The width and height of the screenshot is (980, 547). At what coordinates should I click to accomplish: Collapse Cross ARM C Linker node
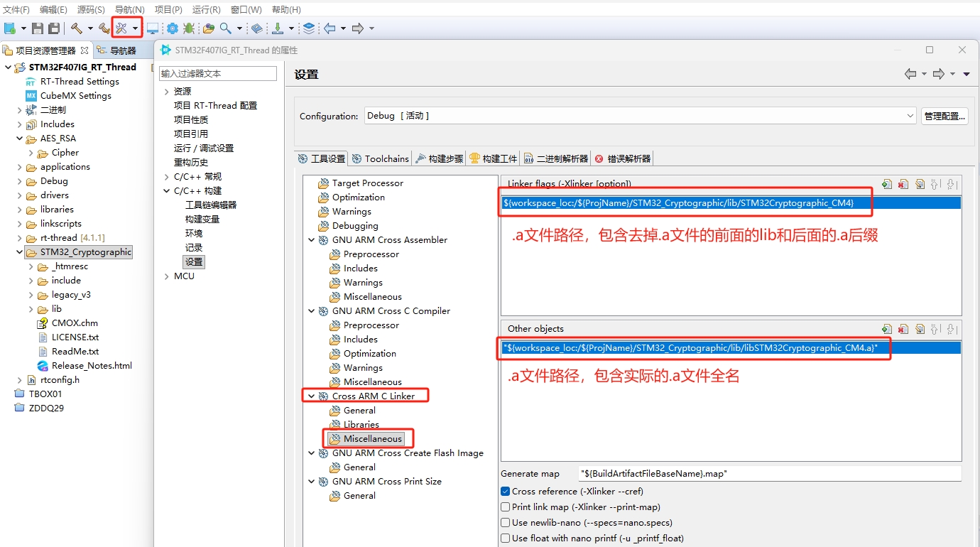coord(312,396)
